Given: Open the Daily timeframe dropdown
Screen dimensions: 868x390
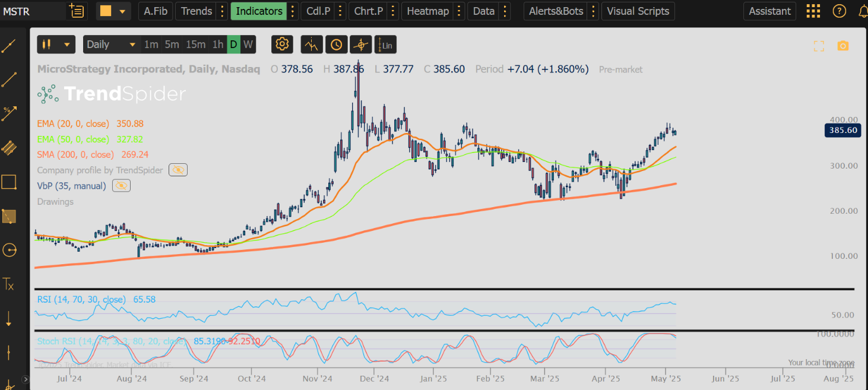Looking at the screenshot, I should coord(111,45).
